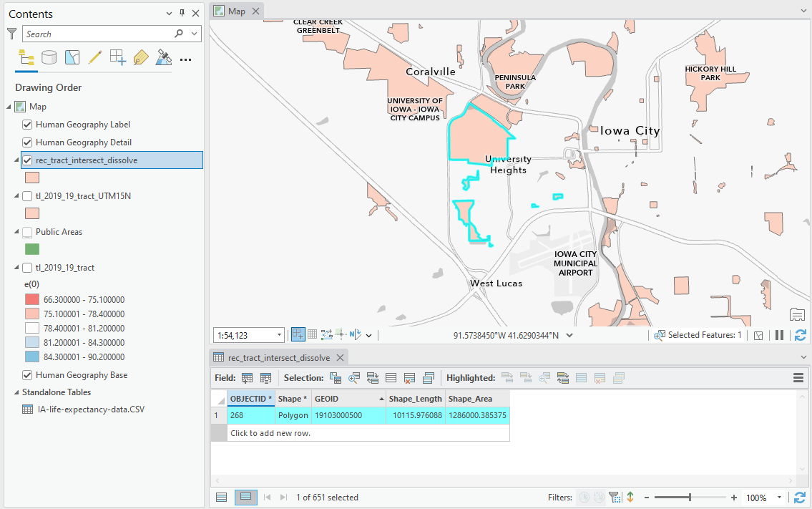Click the dashed-line constraints icon below the map
Screen dimensions: 812x509
(327, 335)
